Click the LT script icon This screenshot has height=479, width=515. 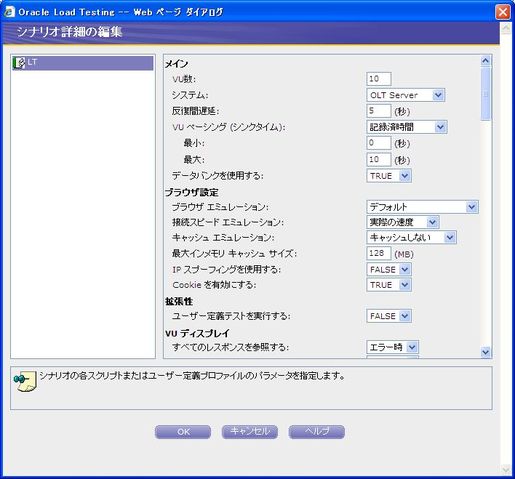pos(19,63)
